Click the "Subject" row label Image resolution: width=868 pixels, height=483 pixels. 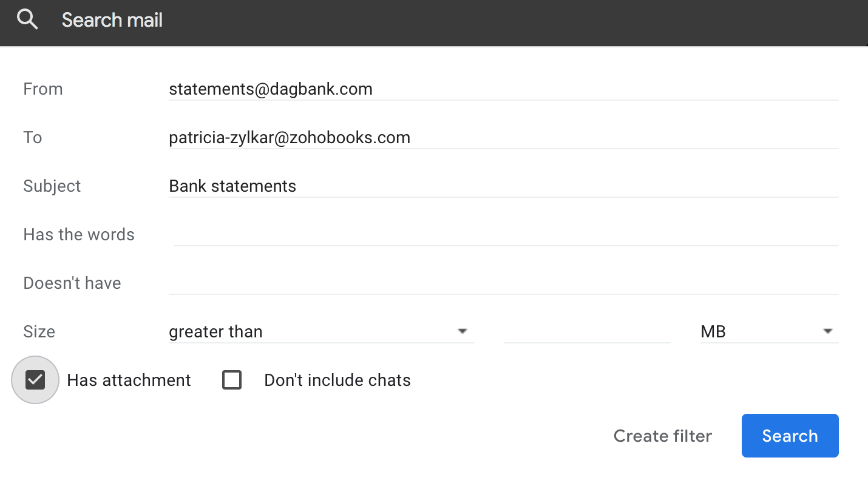pyautogui.click(x=52, y=186)
